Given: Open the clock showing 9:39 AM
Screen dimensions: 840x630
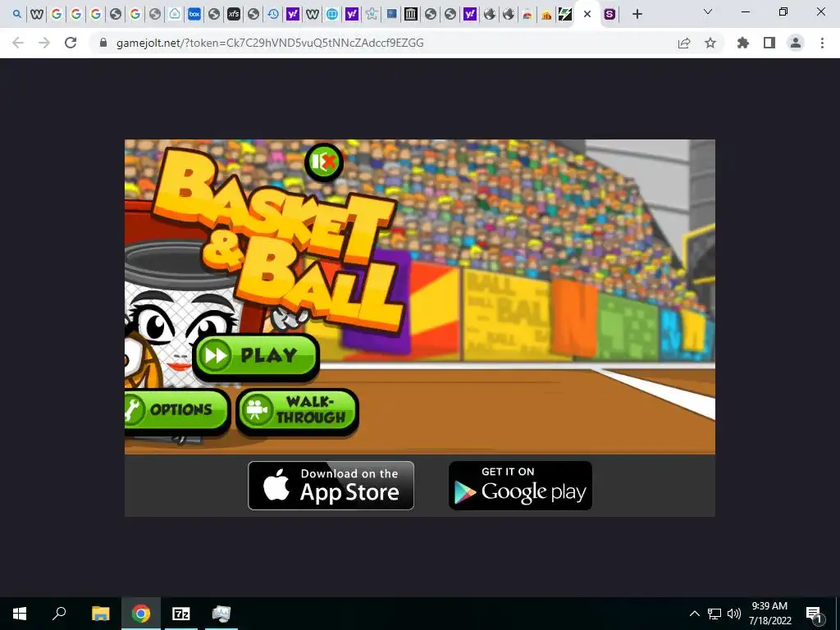Looking at the screenshot, I should (x=769, y=614).
